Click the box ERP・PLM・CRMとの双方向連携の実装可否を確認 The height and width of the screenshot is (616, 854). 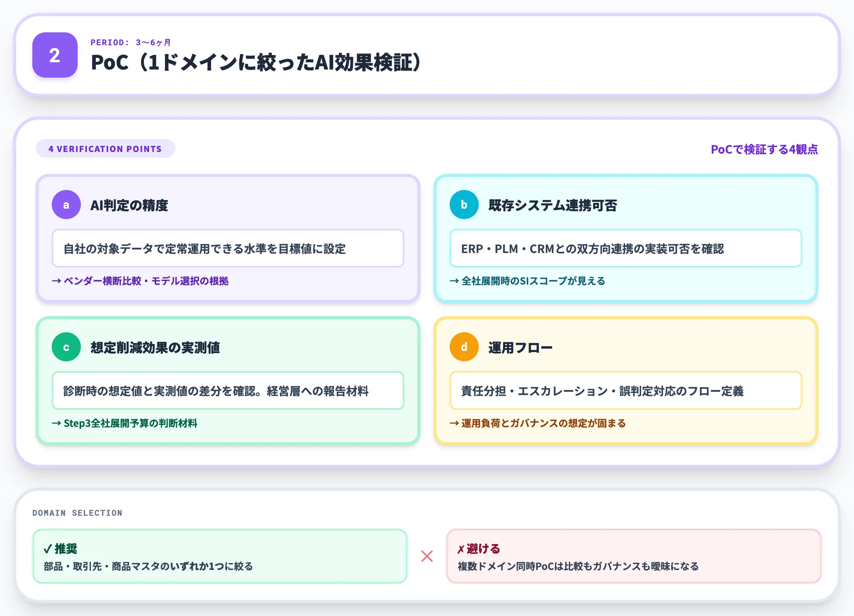click(626, 248)
